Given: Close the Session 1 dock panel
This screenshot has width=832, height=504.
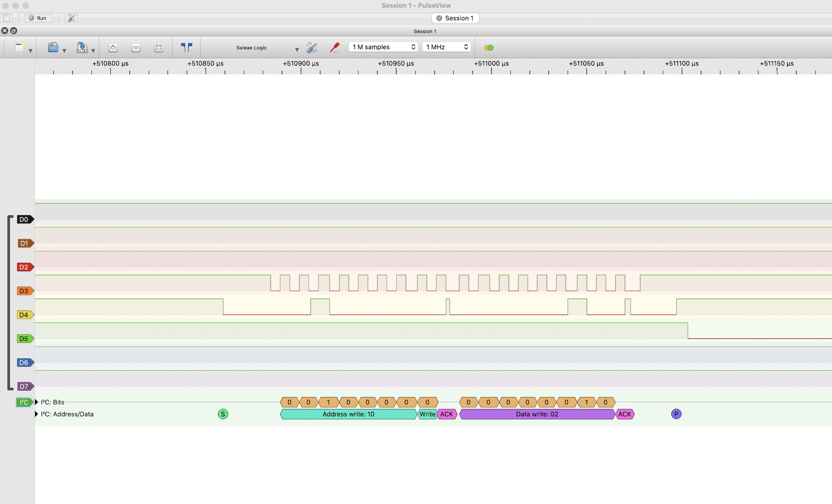Looking at the screenshot, I should pyautogui.click(x=4, y=30).
